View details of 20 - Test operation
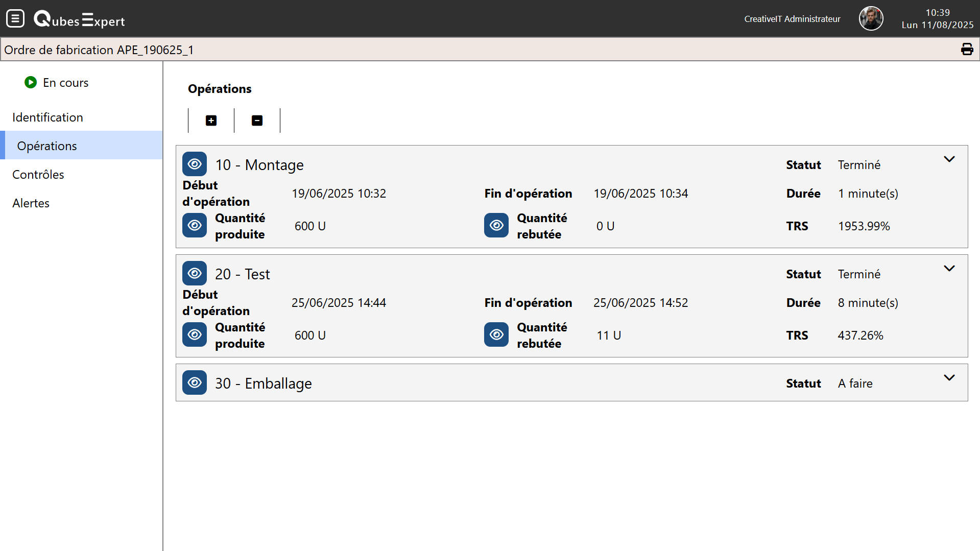Image resolution: width=980 pixels, height=551 pixels. point(195,274)
